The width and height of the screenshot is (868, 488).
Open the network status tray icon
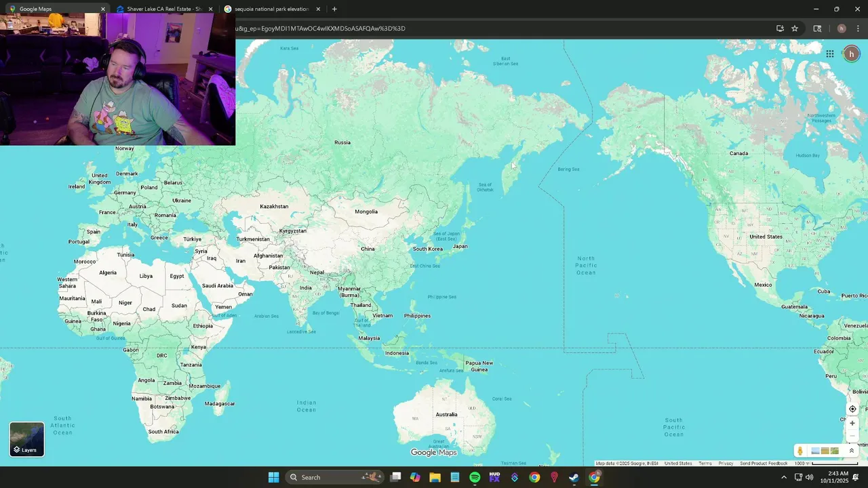point(798,477)
